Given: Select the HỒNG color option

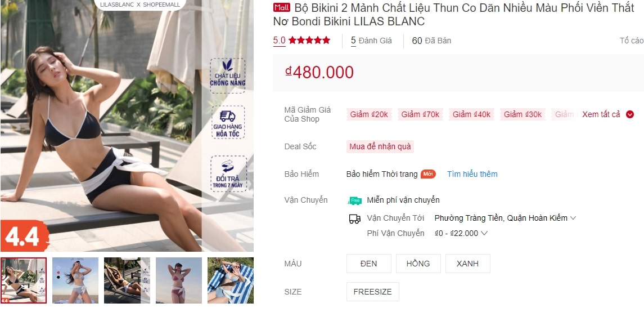Looking at the screenshot, I should pyautogui.click(x=418, y=264).
